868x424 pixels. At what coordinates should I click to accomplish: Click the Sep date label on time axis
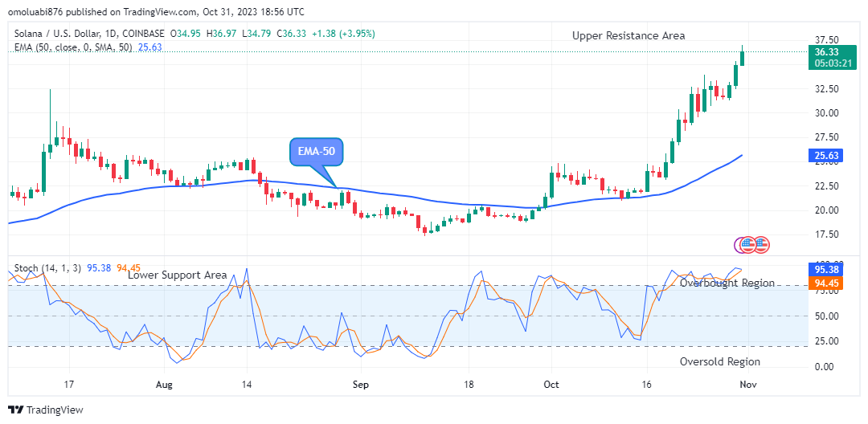[361, 384]
